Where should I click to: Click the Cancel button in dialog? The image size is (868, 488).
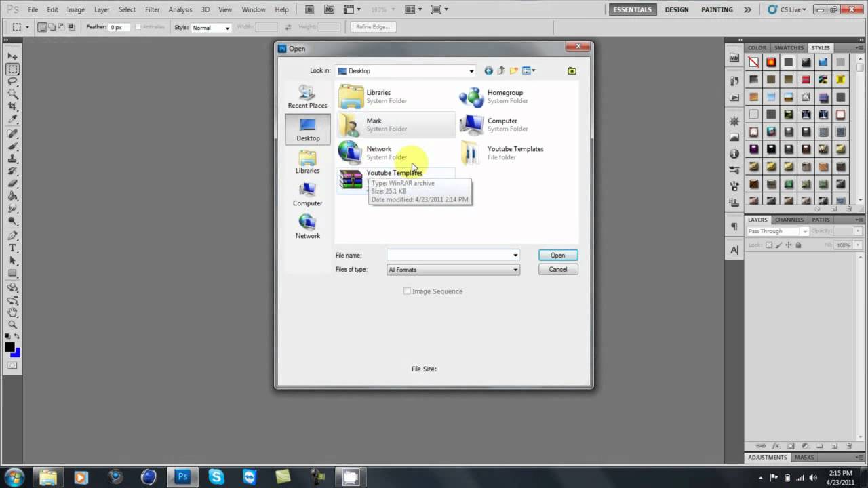pyautogui.click(x=557, y=270)
